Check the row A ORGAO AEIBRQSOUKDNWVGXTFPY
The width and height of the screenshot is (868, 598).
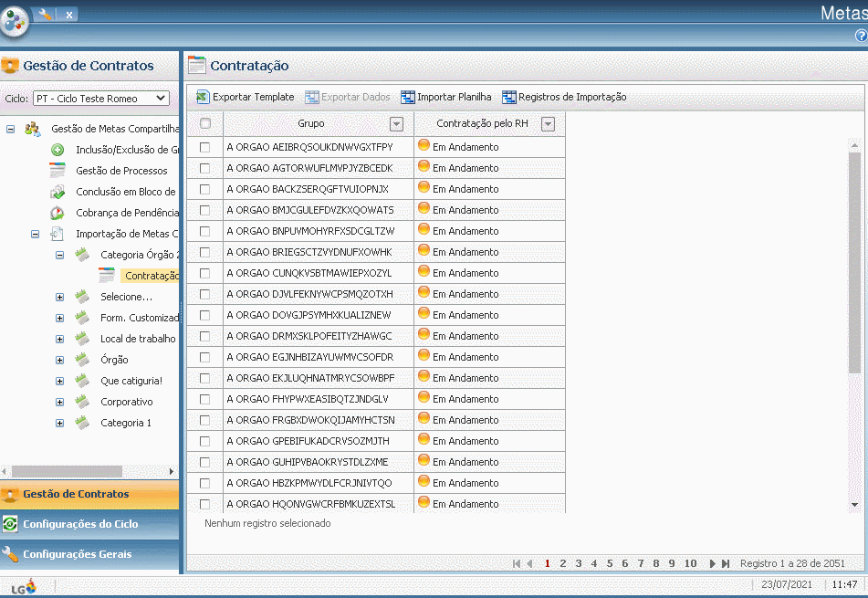point(204,147)
